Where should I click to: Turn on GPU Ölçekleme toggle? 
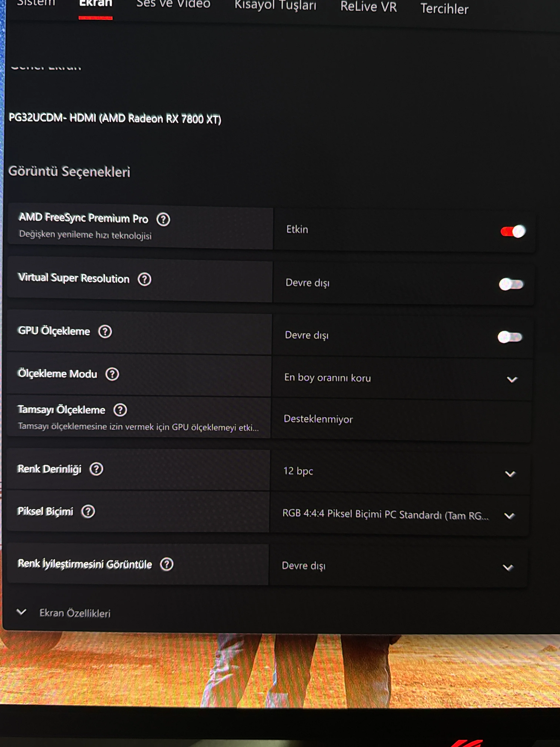pos(510,337)
